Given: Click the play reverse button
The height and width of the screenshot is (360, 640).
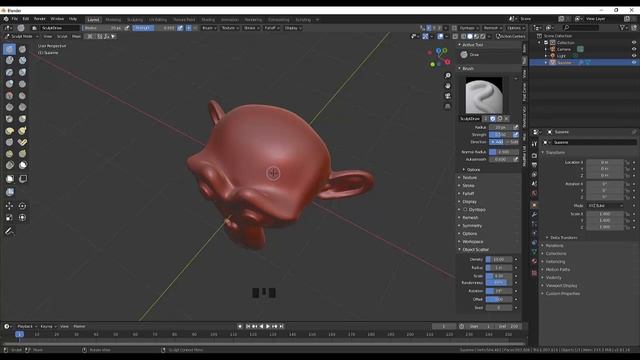Looking at the screenshot, I should click(261, 326).
